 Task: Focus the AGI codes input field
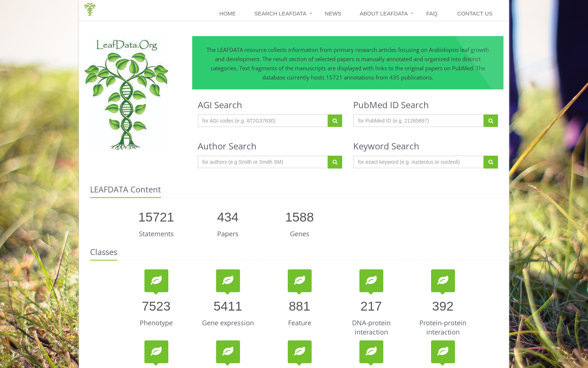[263, 121]
